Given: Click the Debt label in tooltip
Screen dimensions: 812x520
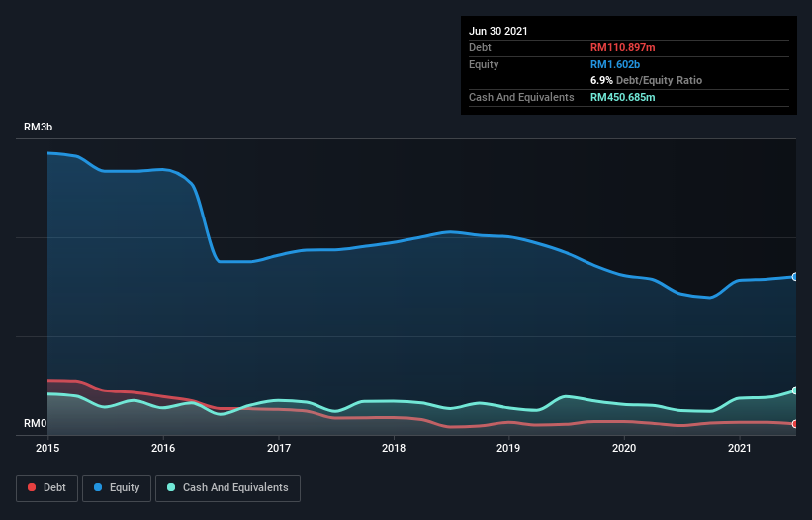Looking at the screenshot, I should click(480, 47).
